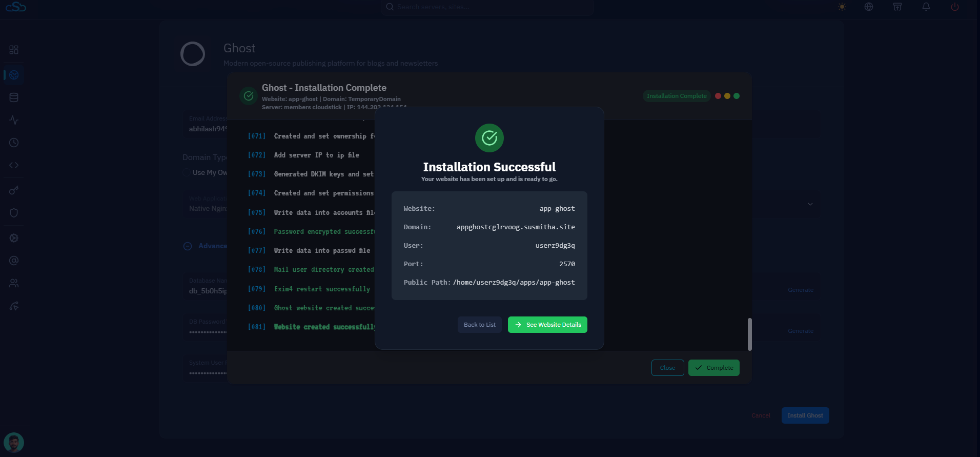This screenshot has width=980, height=457.
Task: Click the yellow dot in terminal header
Action: 727,96
